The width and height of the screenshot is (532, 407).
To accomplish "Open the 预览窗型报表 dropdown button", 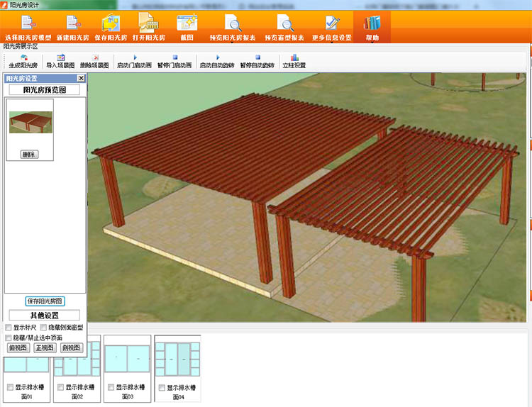I will [284, 28].
